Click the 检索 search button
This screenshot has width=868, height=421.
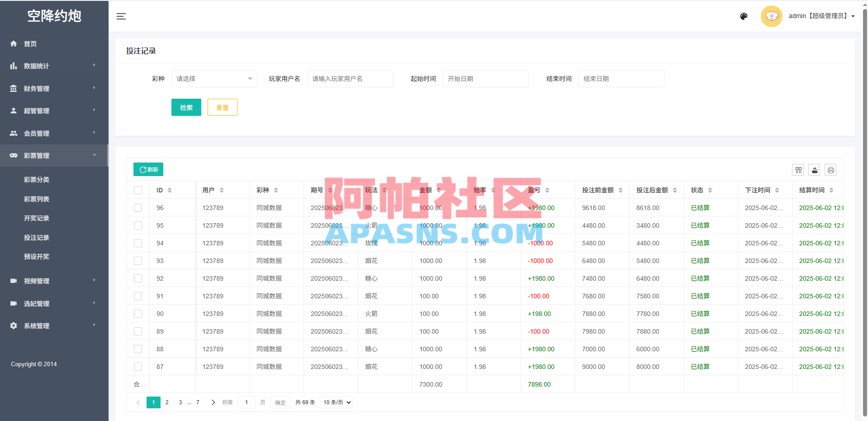186,107
